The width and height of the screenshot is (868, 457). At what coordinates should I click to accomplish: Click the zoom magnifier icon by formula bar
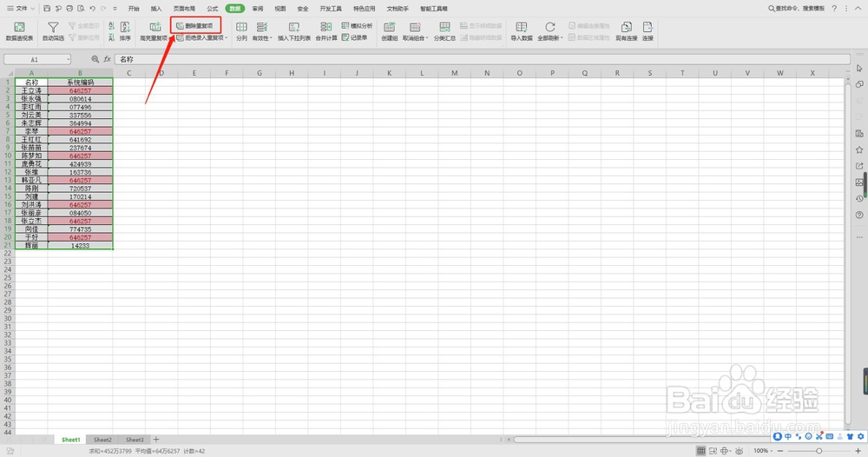(95, 59)
